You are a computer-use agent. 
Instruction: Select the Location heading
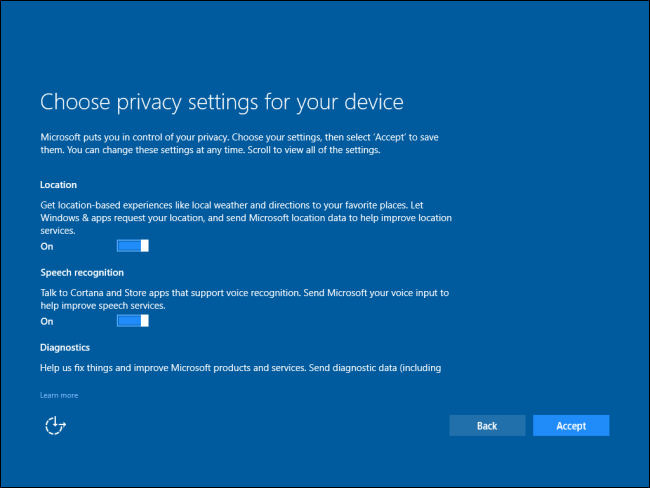click(x=58, y=185)
